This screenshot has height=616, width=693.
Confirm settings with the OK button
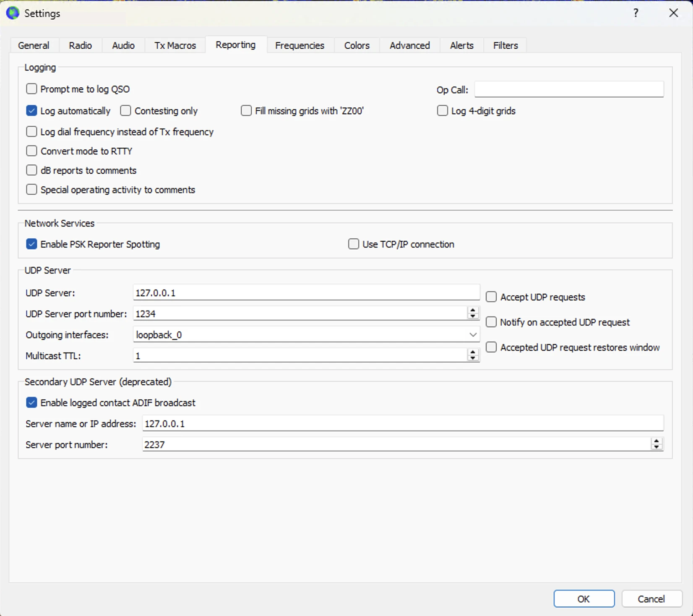[584, 599]
